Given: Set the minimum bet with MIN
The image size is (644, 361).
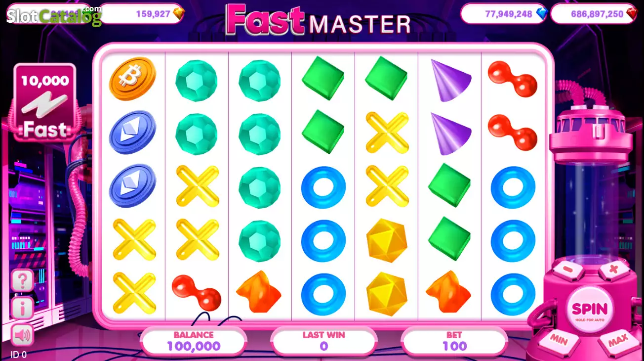Looking at the screenshot, I should (558, 340).
